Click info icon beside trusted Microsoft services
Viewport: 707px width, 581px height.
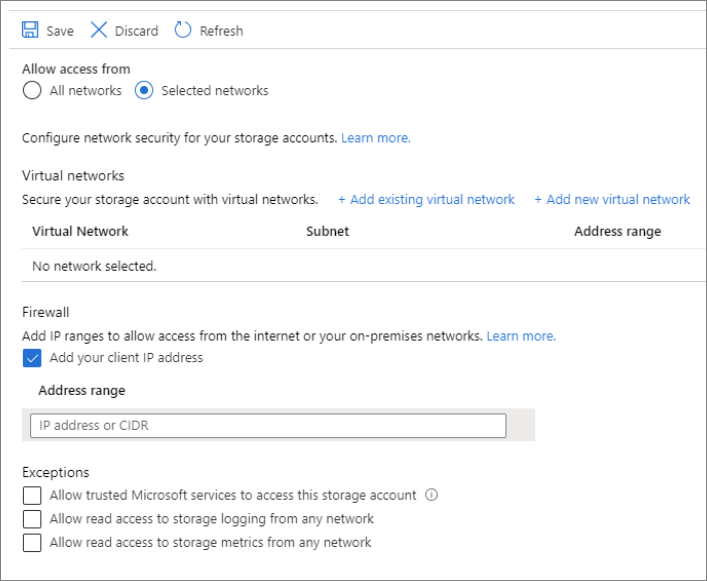(x=432, y=495)
